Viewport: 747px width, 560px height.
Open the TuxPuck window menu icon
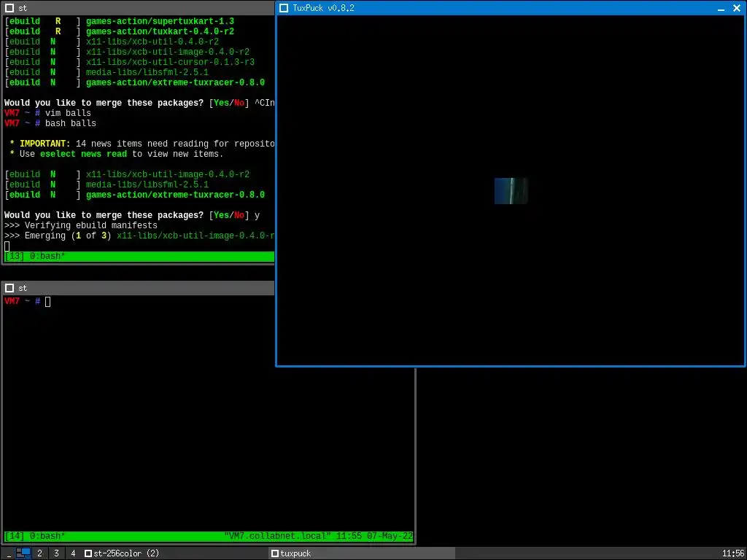click(x=284, y=8)
